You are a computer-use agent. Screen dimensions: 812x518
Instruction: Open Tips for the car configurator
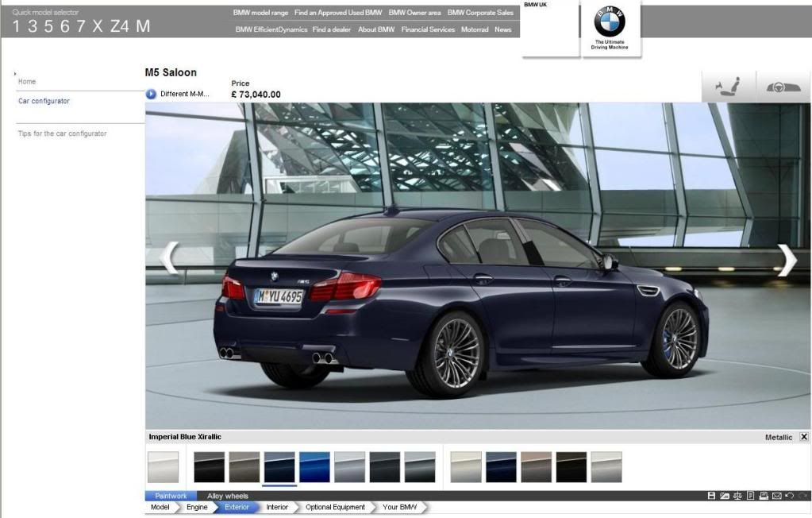(62, 133)
